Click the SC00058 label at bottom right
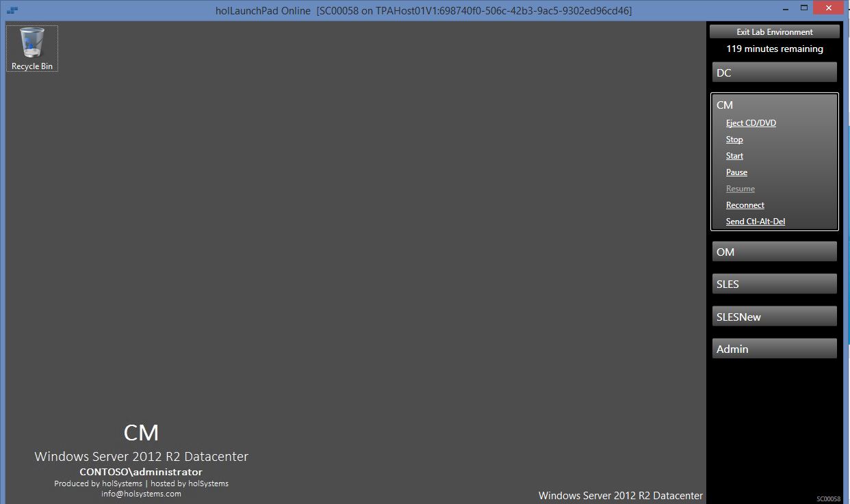850x504 pixels. tap(828, 499)
